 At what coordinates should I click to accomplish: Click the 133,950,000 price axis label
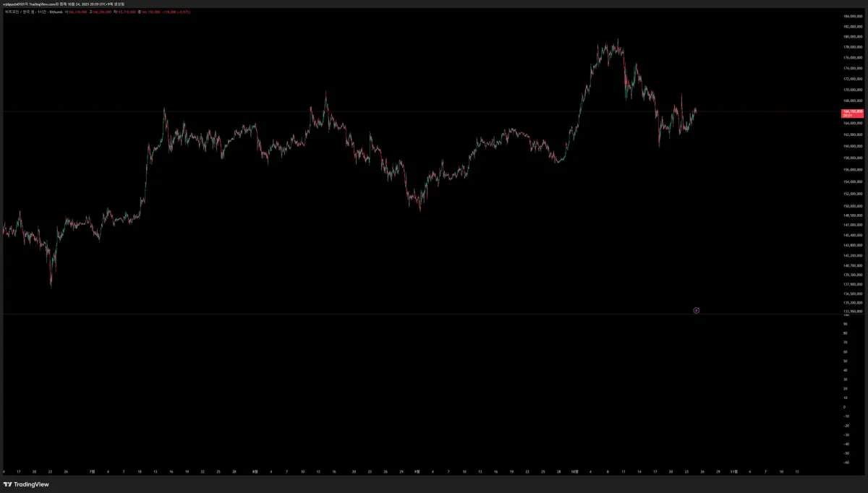click(x=854, y=312)
